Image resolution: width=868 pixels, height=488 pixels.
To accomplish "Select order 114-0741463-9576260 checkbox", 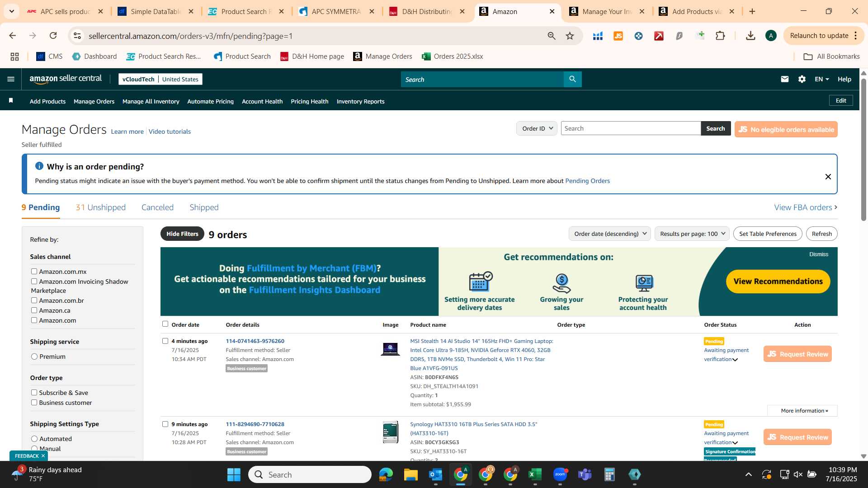I will 165,341.
